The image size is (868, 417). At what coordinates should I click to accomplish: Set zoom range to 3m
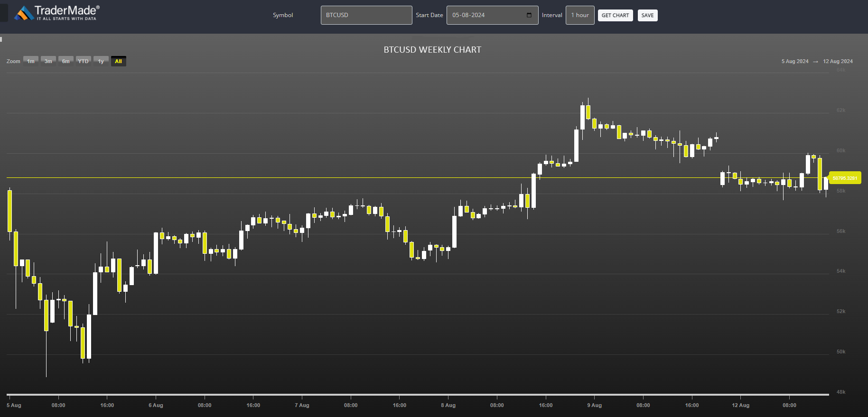(x=48, y=61)
